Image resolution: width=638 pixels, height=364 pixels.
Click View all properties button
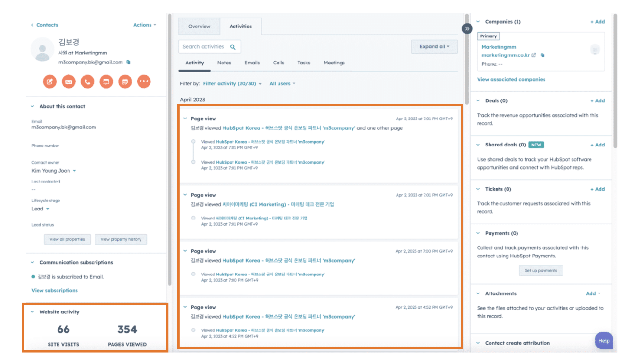67,239
